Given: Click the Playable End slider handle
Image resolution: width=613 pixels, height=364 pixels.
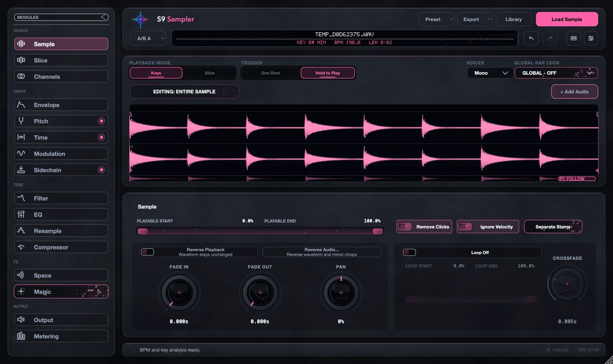Looking at the screenshot, I should [378, 231].
